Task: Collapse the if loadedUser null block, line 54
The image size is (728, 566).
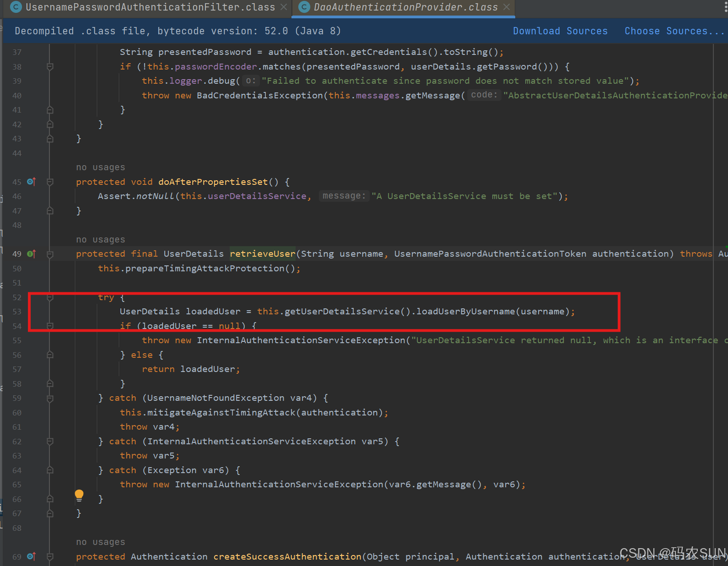Action: (50, 326)
